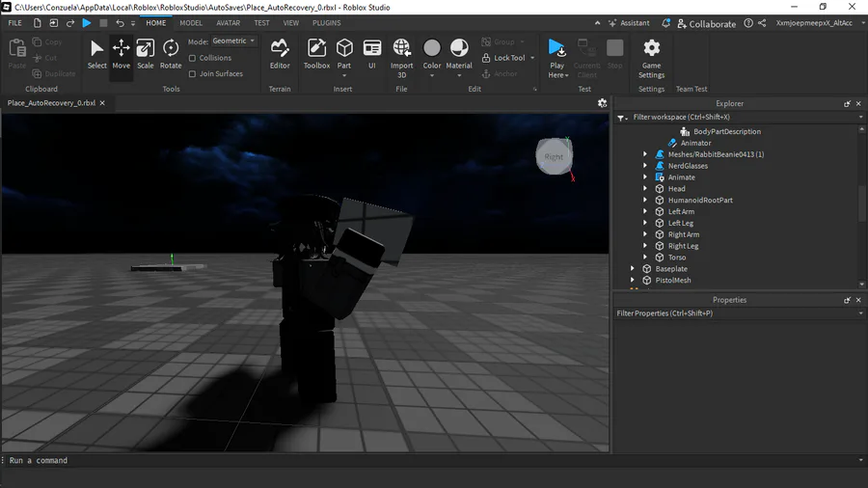
Task: Switch to the MODEL tab
Action: [191, 23]
